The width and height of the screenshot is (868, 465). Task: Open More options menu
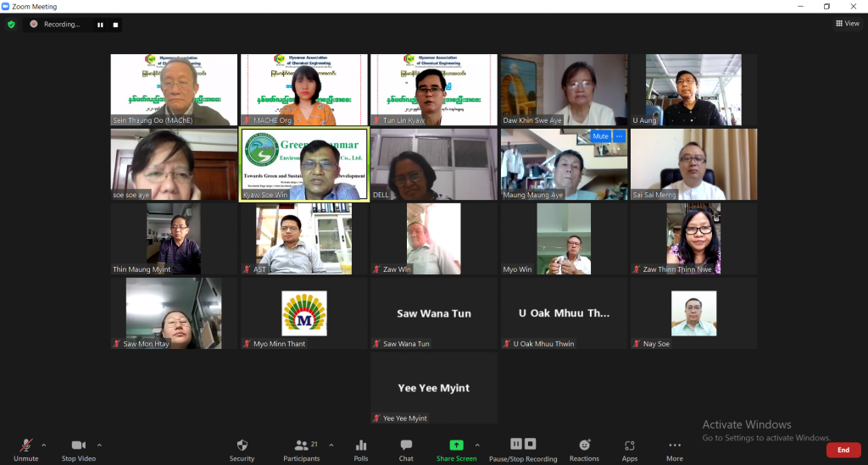coord(674,450)
